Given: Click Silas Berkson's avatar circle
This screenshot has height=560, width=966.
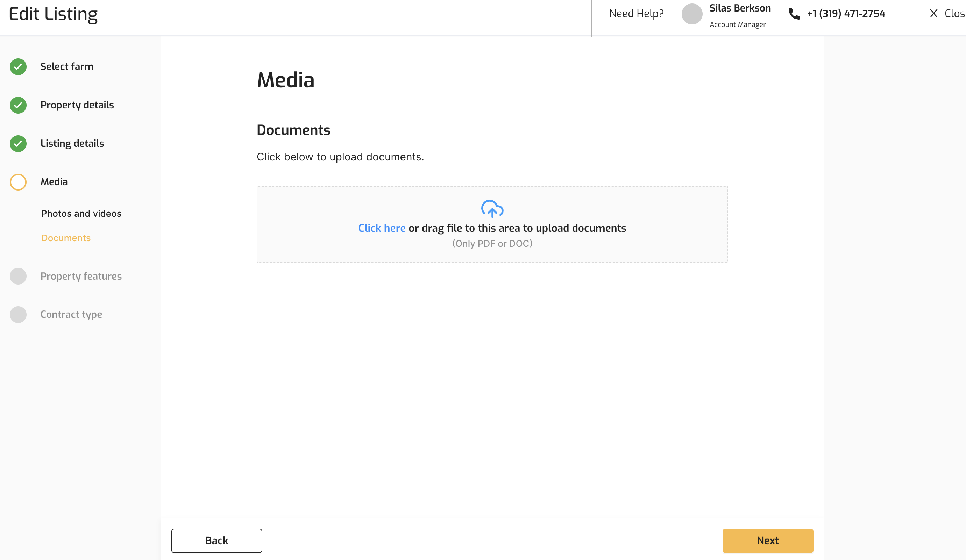Looking at the screenshot, I should point(691,14).
